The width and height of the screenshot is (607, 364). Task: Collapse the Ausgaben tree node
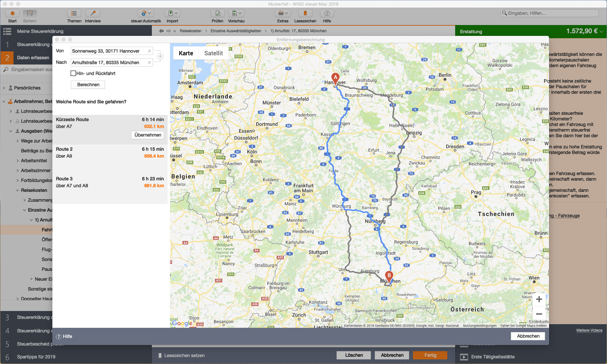point(11,131)
